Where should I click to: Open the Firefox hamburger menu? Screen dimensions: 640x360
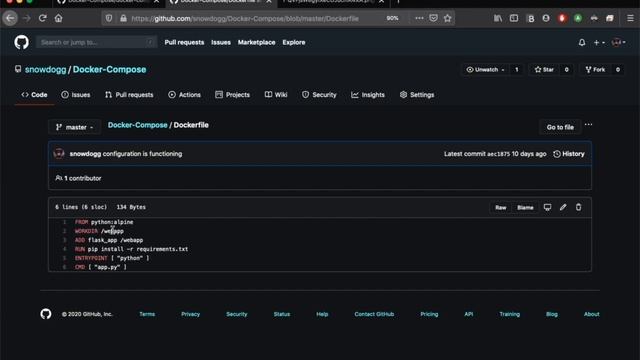(x=630, y=18)
